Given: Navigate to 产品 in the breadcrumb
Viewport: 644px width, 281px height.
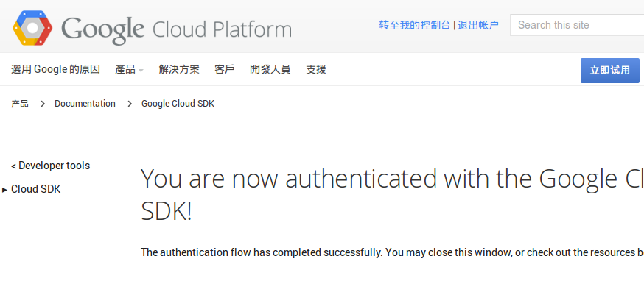Looking at the screenshot, I should [x=20, y=104].
